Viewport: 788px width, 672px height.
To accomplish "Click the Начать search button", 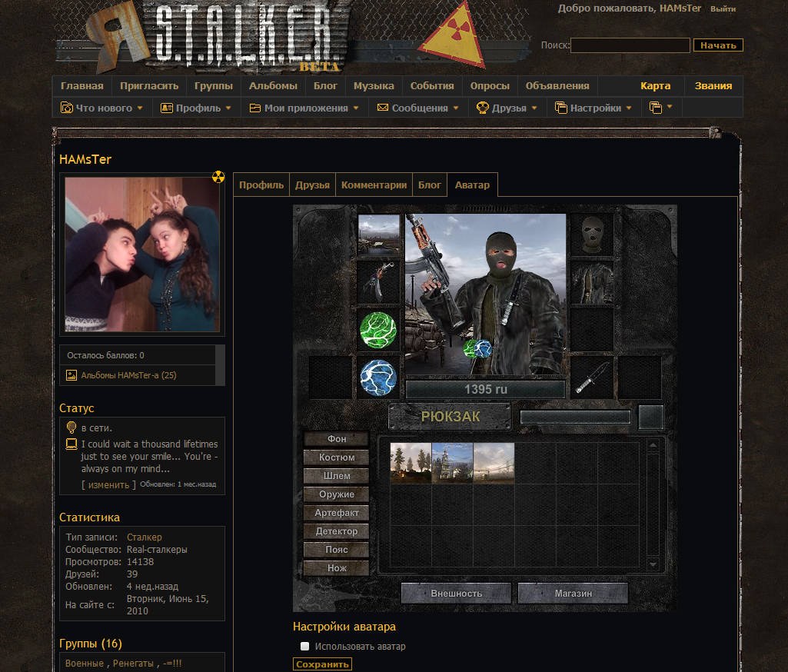I will (718, 45).
